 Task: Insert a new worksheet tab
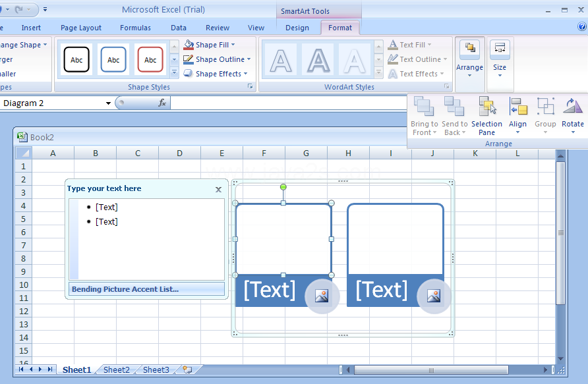187,370
